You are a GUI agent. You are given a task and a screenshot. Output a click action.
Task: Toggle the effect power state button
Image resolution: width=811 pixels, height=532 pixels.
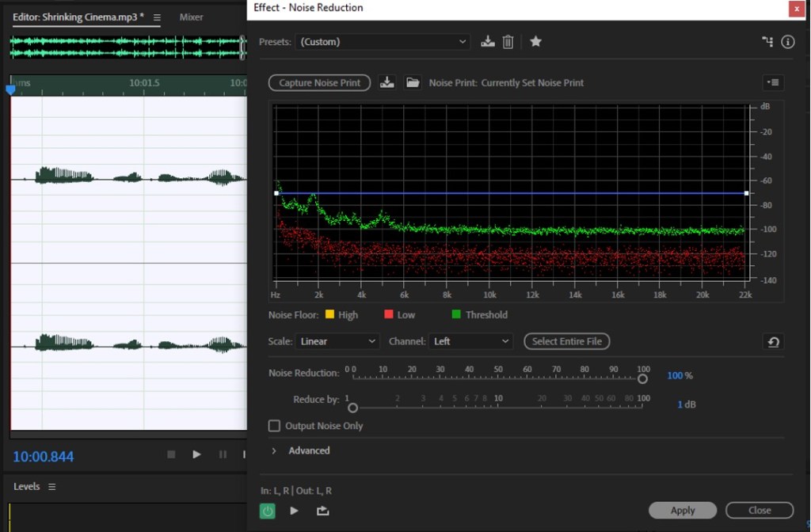click(268, 511)
